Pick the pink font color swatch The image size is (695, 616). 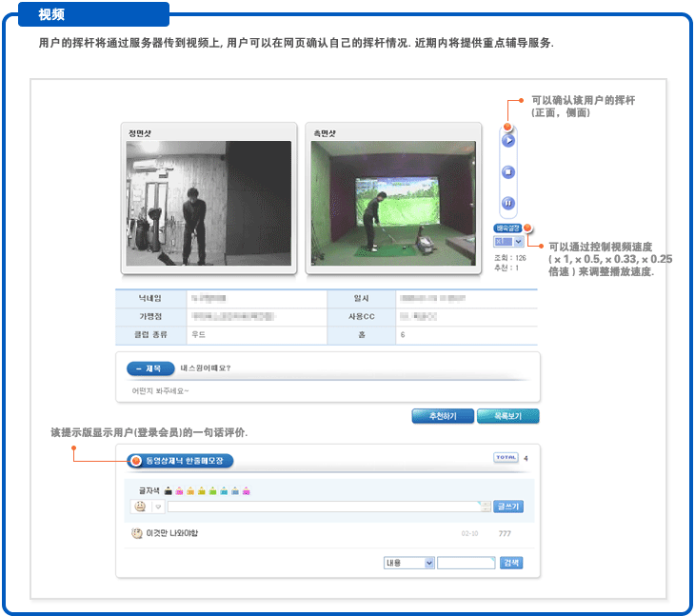(x=179, y=491)
